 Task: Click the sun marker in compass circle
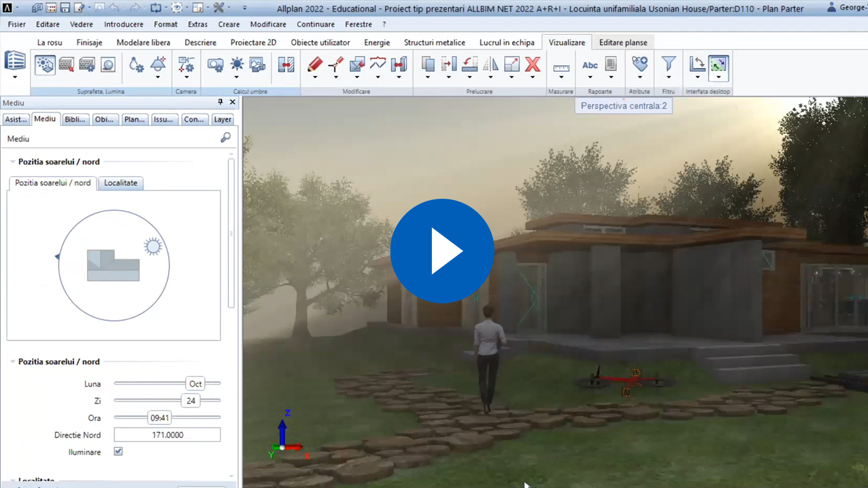click(152, 246)
